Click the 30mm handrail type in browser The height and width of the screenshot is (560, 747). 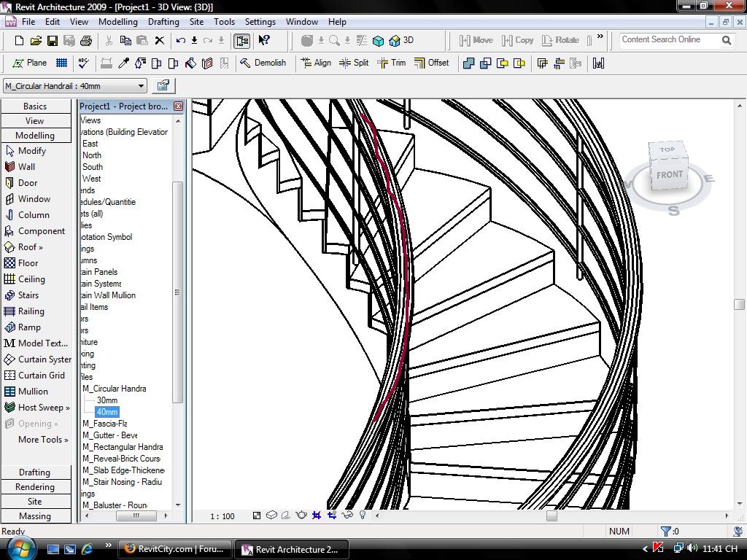107,400
